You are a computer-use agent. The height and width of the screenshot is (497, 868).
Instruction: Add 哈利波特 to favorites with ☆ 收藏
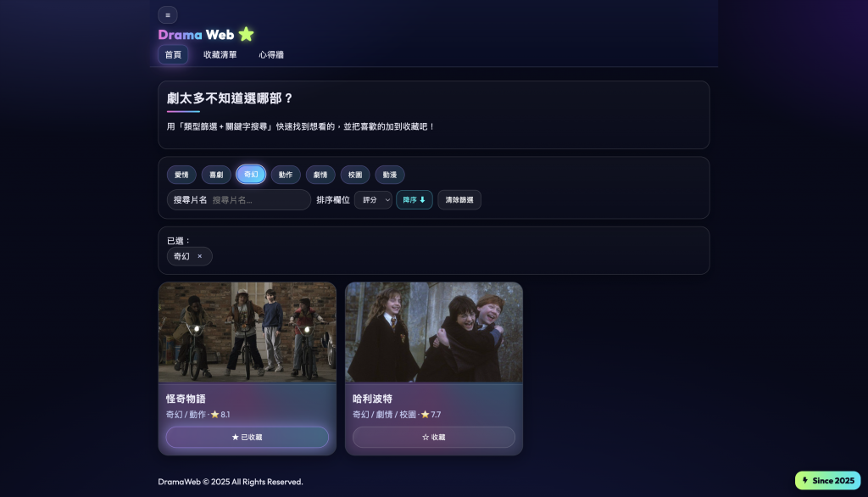click(434, 437)
